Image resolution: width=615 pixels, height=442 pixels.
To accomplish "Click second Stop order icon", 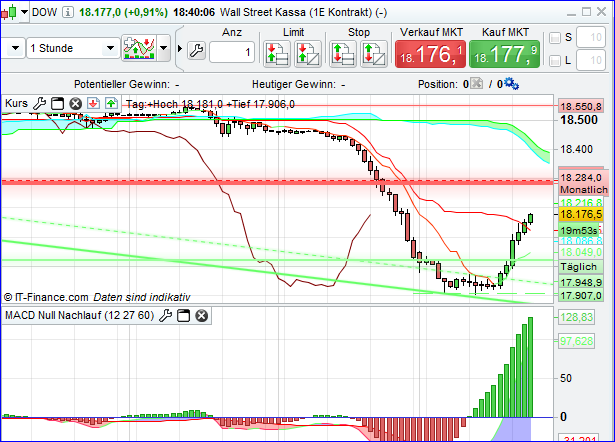I will 373,54.
